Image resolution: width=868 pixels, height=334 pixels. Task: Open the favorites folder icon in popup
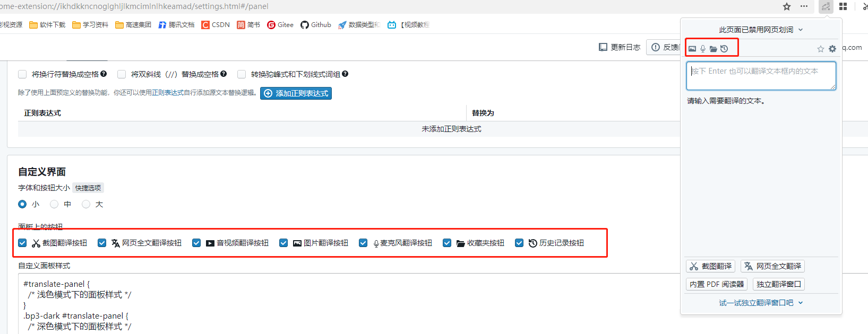click(x=714, y=49)
